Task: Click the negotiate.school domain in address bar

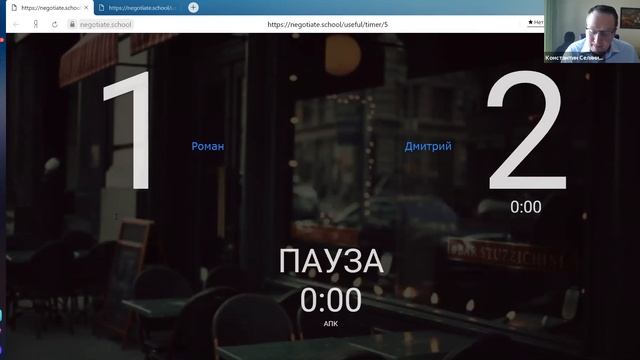Action: 106,24
